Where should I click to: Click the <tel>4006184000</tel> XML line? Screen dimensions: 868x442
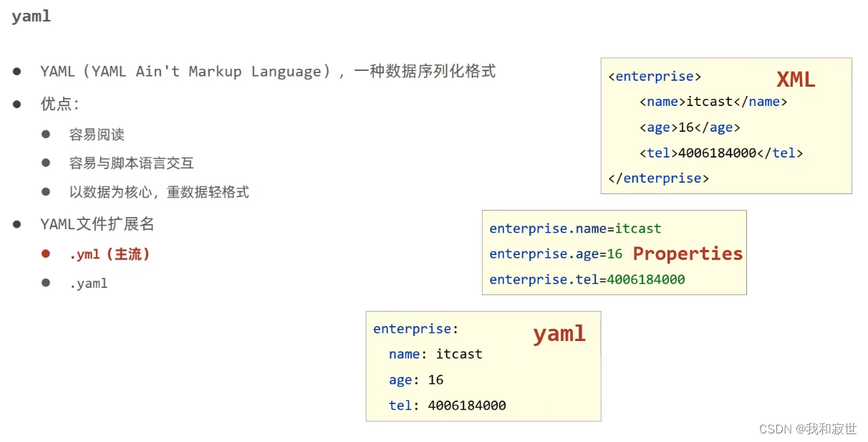[721, 153]
